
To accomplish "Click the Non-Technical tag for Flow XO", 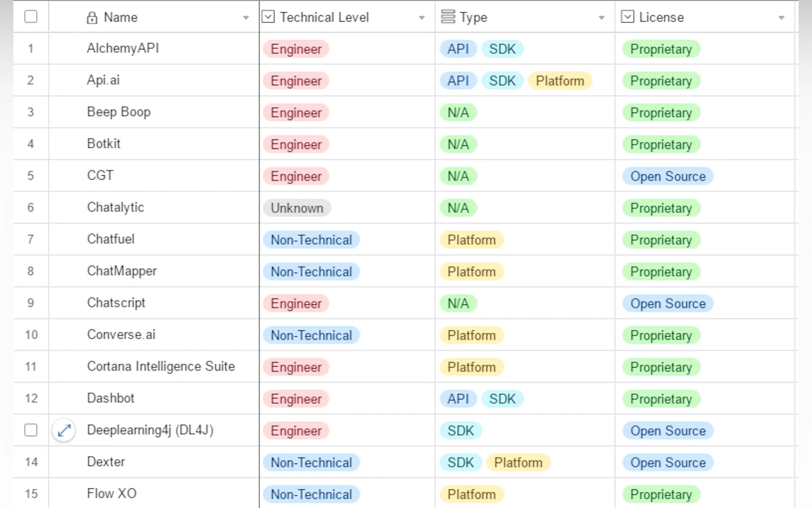I will pyautogui.click(x=311, y=494).
